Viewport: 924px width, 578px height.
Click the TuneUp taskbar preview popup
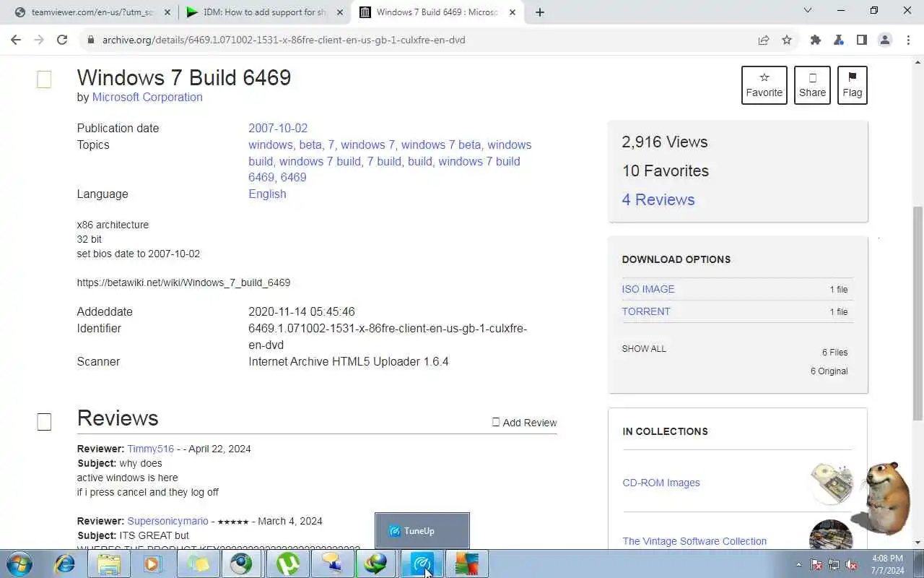(422, 531)
